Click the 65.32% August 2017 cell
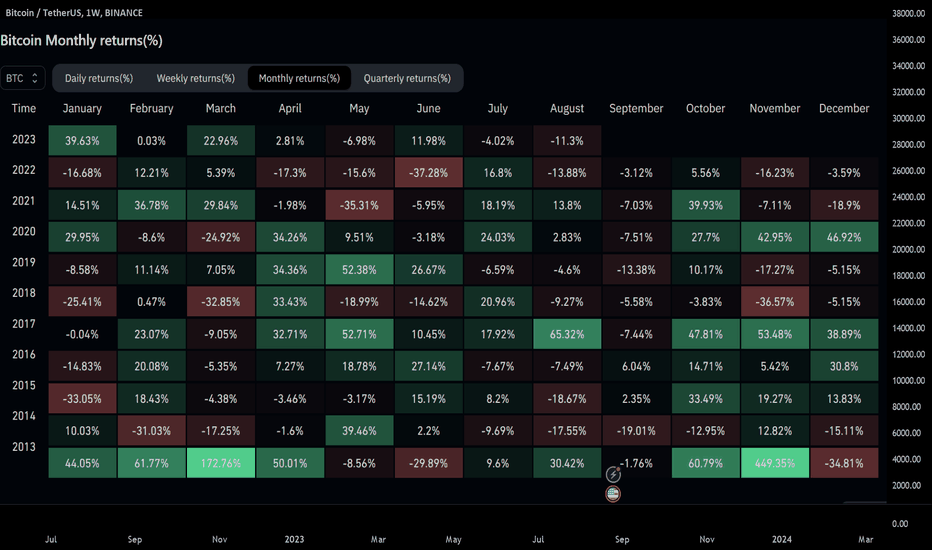932x550 pixels. 567,334
